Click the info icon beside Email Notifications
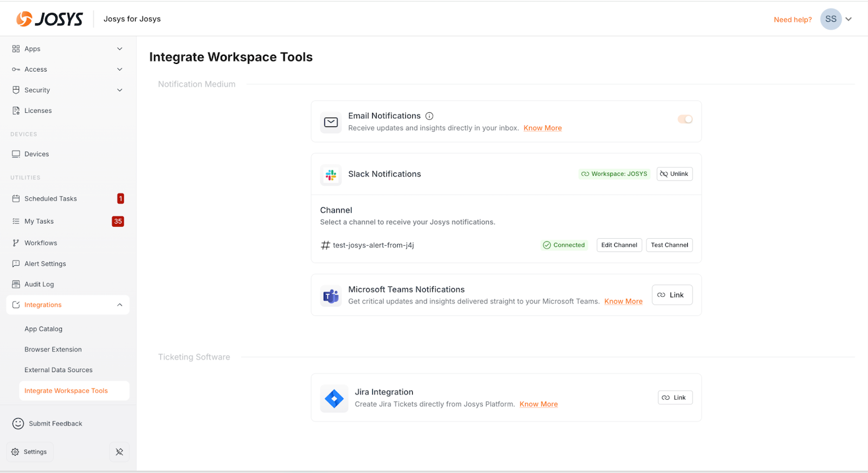868x473 pixels. [429, 116]
